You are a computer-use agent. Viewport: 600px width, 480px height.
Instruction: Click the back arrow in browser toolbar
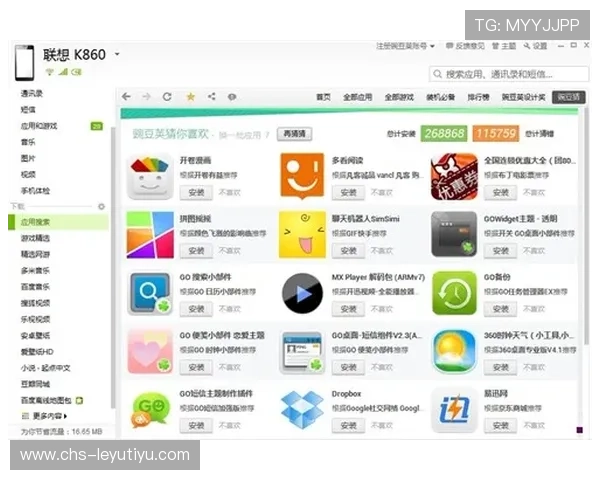click(126, 96)
